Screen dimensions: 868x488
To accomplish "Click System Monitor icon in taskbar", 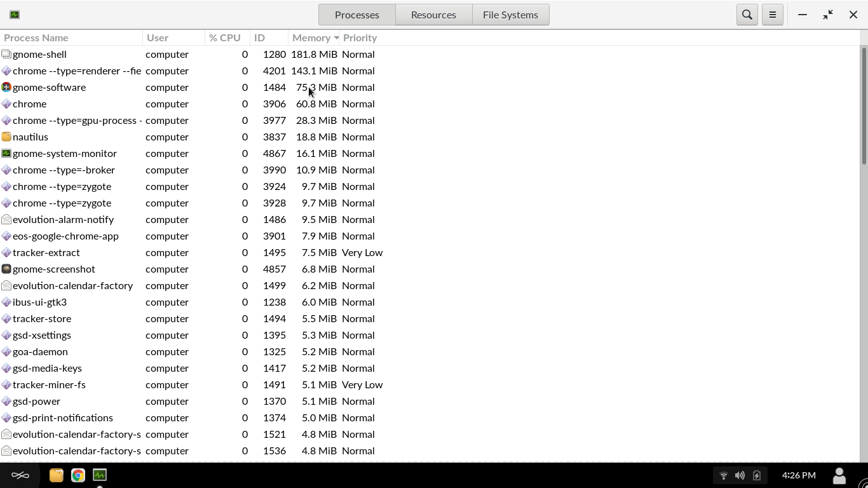I will (99, 475).
